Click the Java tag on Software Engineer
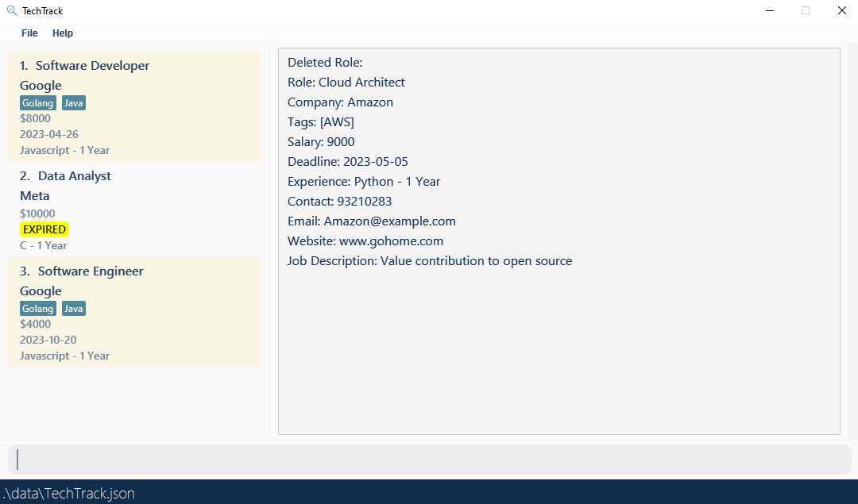Image resolution: width=858 pixels, height=504 pixels. (x=73, y=308)
